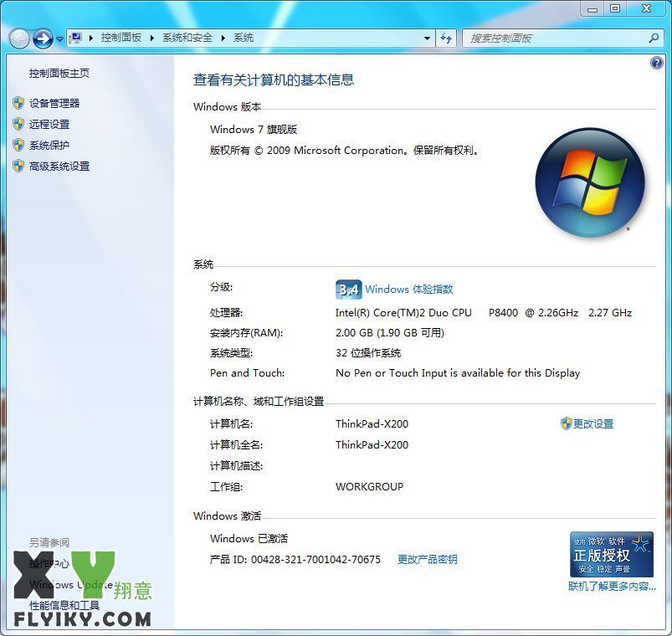
Task: Open 联机了解更多内容 link
Action: (x=612, y=586)
